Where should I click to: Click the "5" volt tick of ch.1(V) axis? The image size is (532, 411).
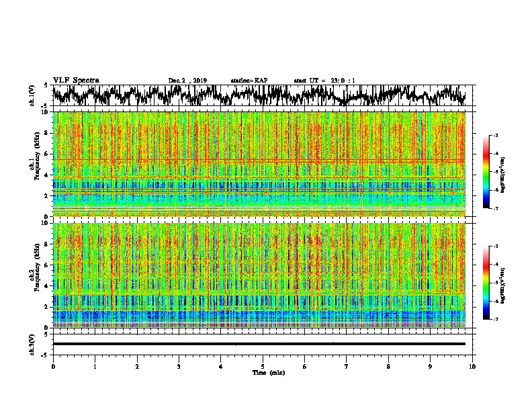click(x=46, y=86)
